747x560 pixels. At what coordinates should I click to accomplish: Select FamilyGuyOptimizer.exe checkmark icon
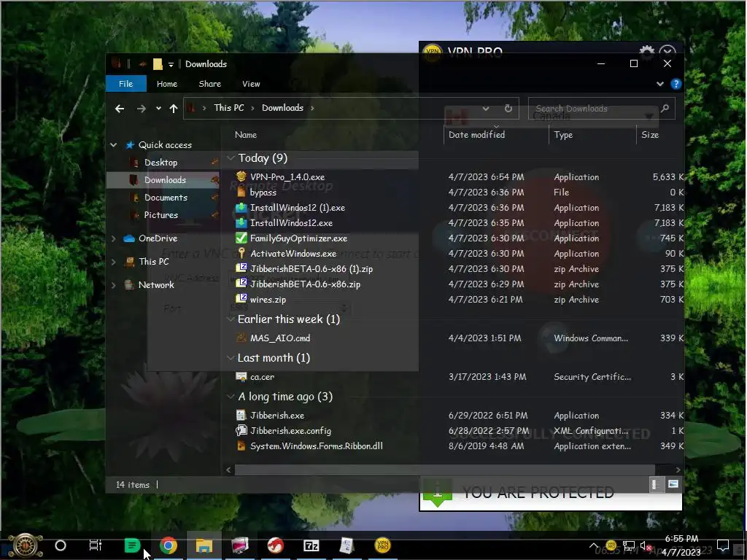(241, 238)
